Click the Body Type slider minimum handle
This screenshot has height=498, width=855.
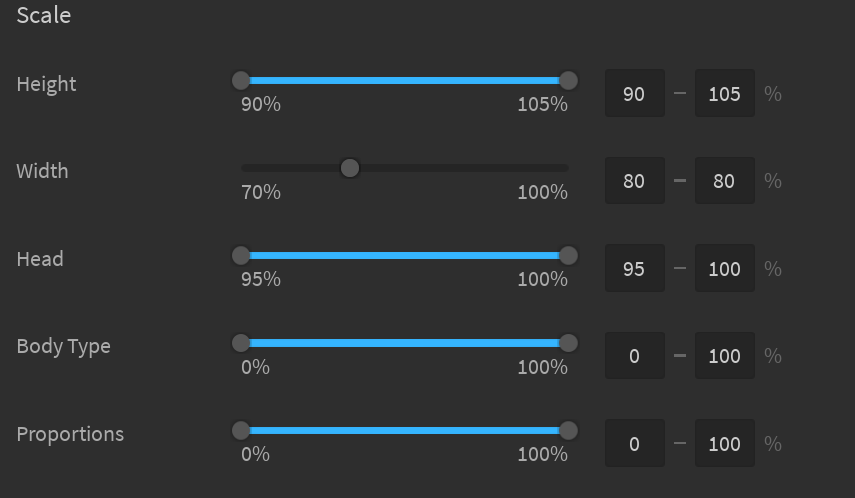241,344
